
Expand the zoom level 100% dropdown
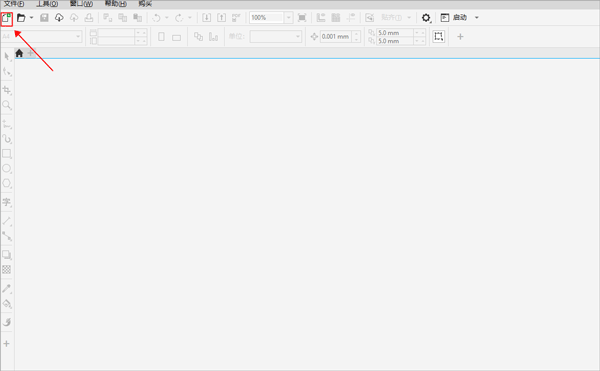coord(289,18)
